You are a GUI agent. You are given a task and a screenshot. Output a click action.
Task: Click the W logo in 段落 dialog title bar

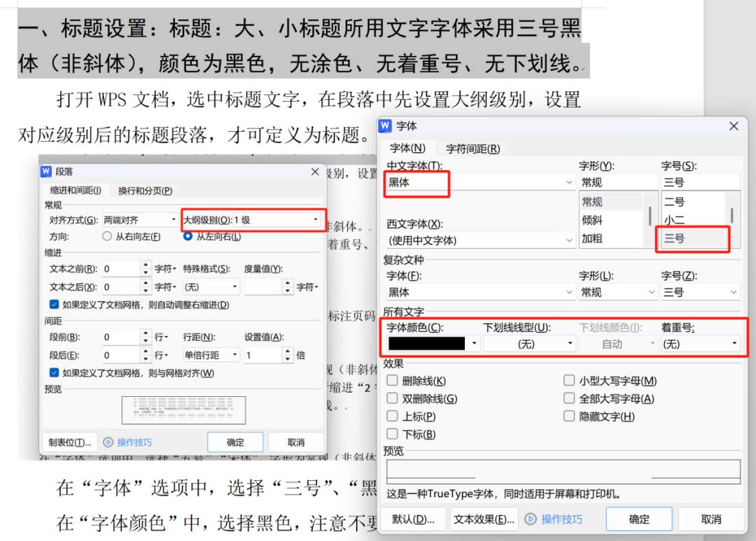[x=46, y=171]
